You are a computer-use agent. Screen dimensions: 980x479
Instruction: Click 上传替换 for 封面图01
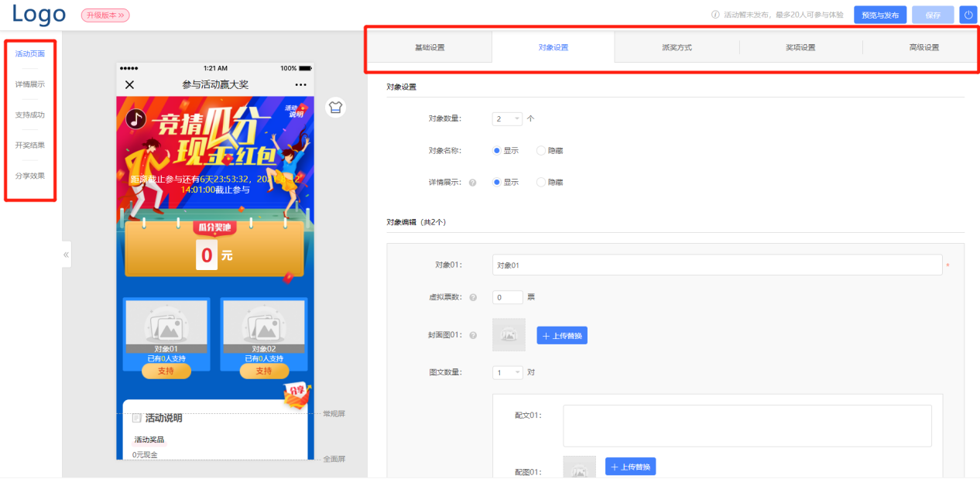(x=562, y=334)
